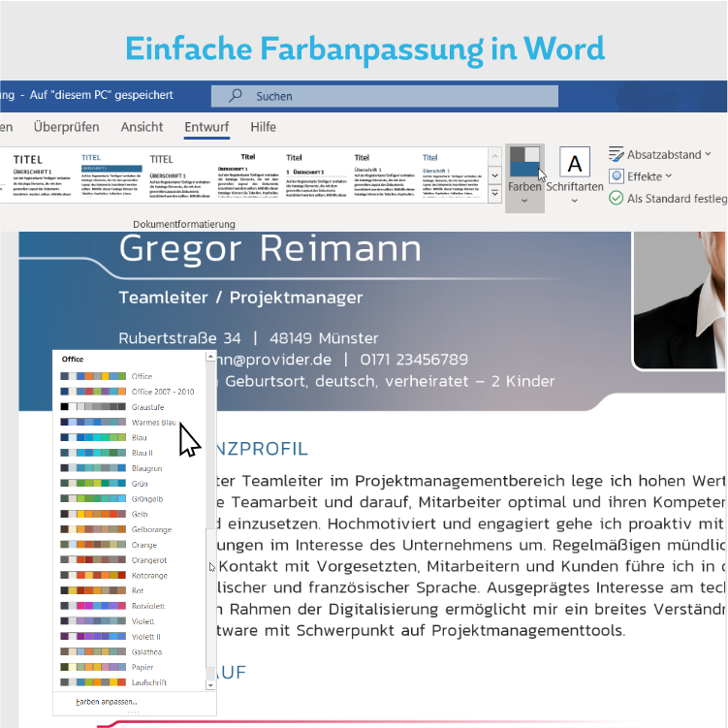Click Farben anpassen... at list bottom

(107, 702)
